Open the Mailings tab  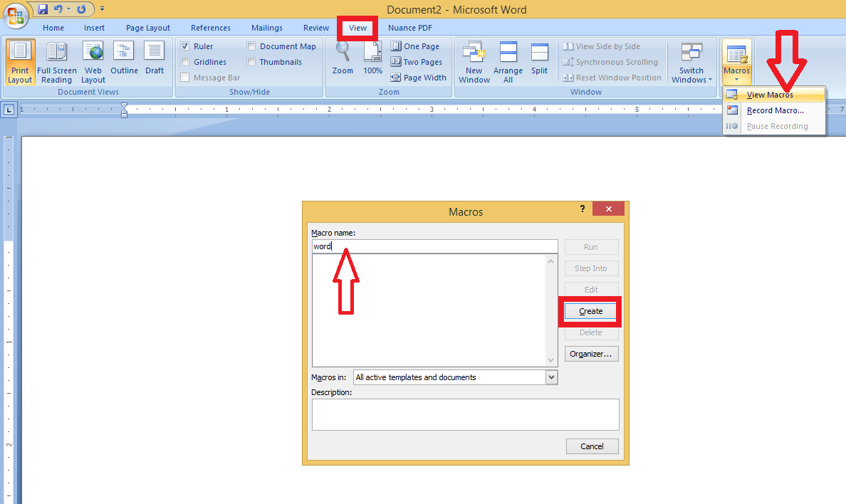pos(267,28)
